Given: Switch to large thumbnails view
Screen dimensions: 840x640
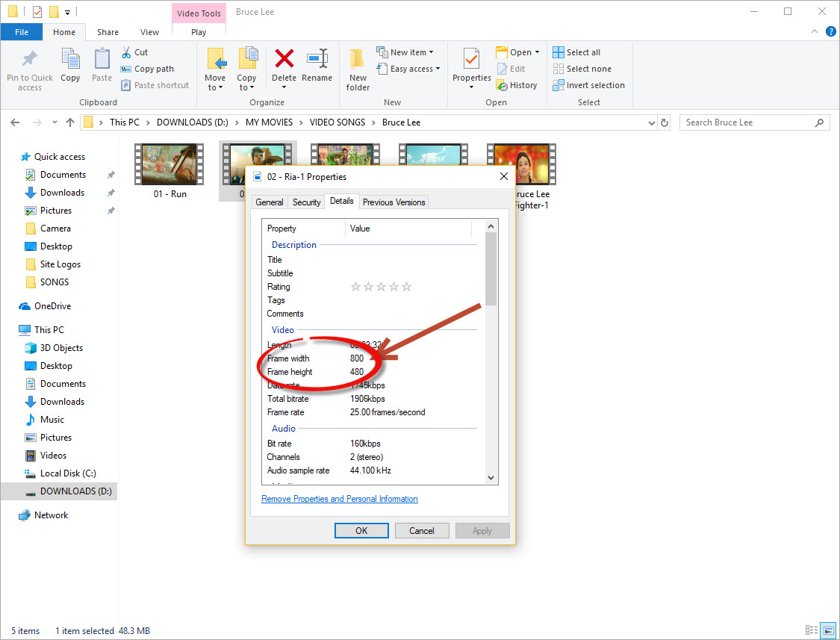Looking at the screenshot, I should pos(829,630).
